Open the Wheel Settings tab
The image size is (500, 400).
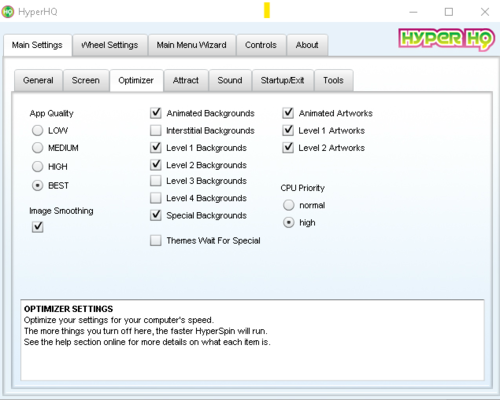[110, 45]
